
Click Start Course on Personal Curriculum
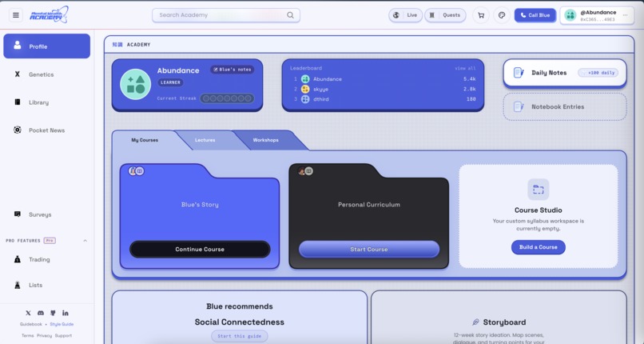369,249
